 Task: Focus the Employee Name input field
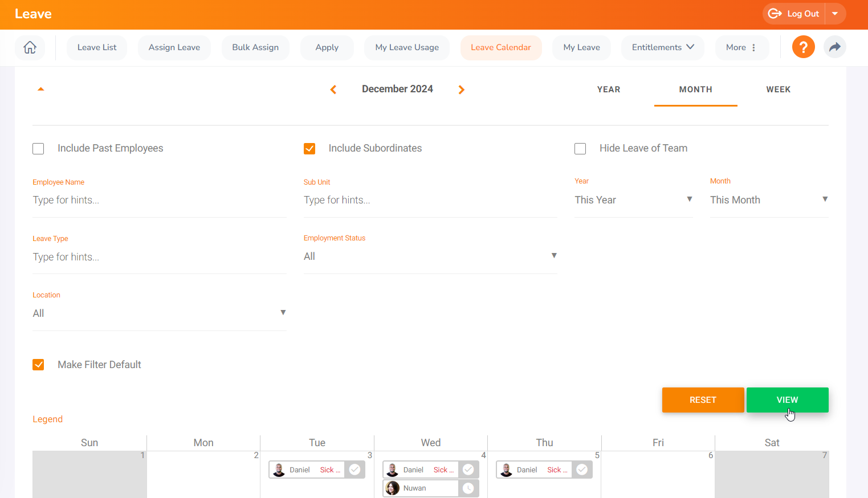coord(160,200)
